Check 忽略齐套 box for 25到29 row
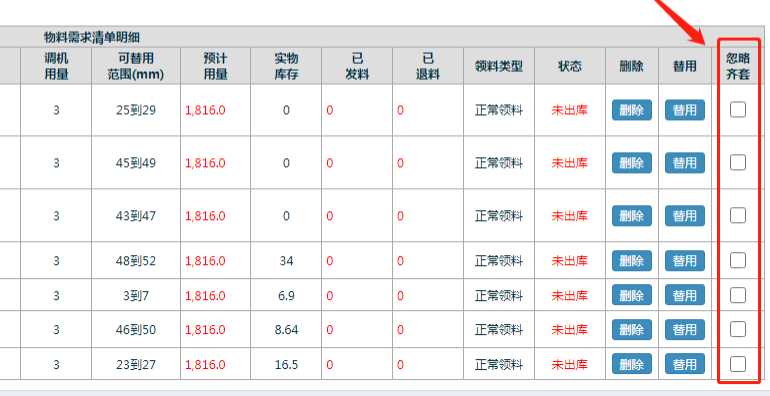770x396 pixels. pyautogui.click(x=738, y=110)
